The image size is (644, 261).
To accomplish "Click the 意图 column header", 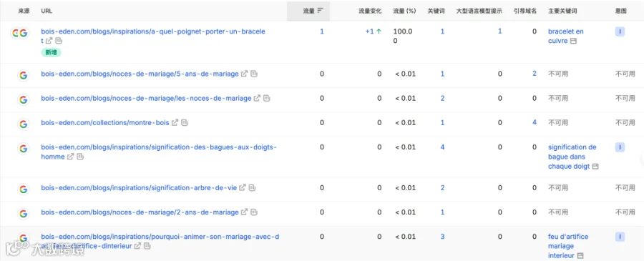I will (x=621, y=11).
